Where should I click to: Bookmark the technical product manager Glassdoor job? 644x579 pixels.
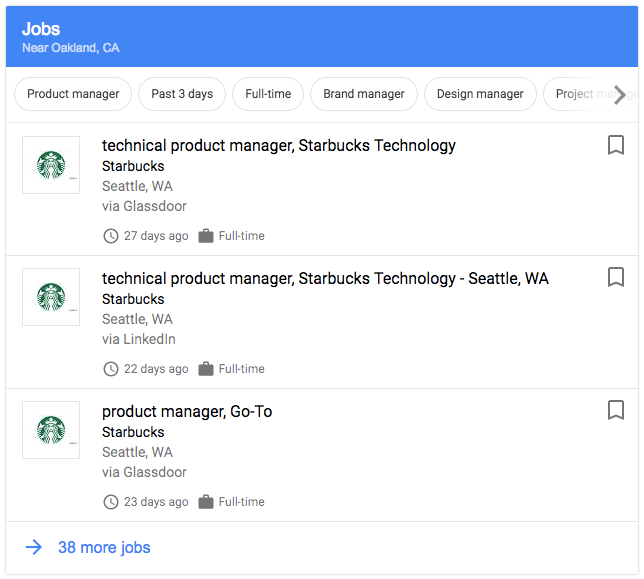pos(616,145)
